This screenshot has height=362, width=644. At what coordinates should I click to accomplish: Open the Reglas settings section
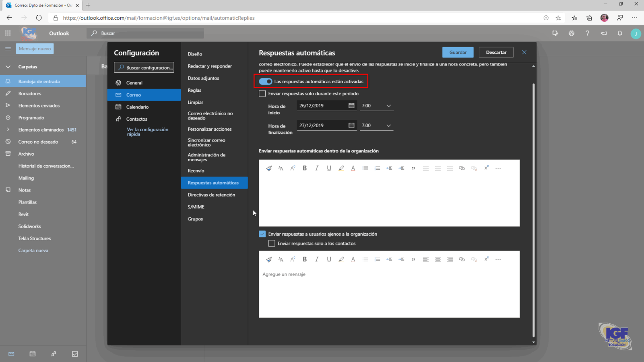point(194,90)
